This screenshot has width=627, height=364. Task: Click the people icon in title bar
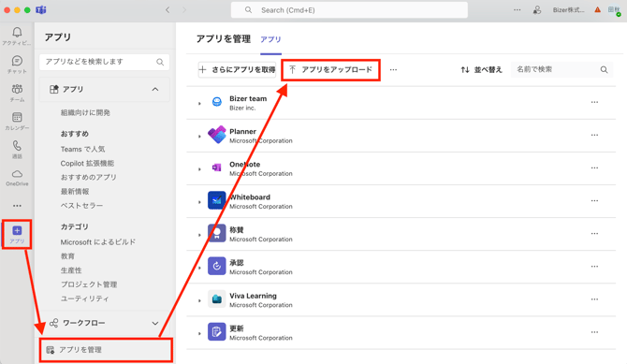(537, 10)
